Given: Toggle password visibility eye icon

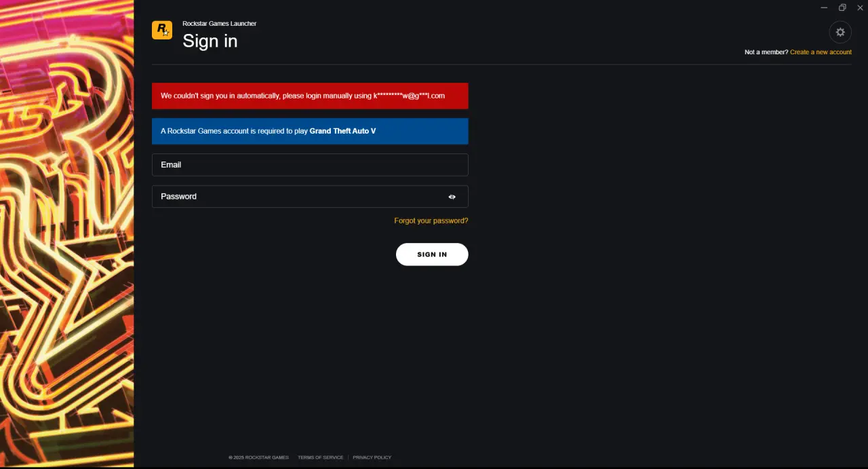Looking at the screenshot, I should [x=452, y=197].
